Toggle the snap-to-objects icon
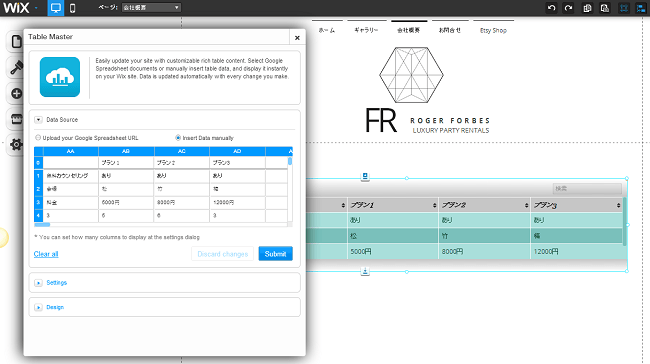This screenshot has height=364, width=650. point(641,8)
